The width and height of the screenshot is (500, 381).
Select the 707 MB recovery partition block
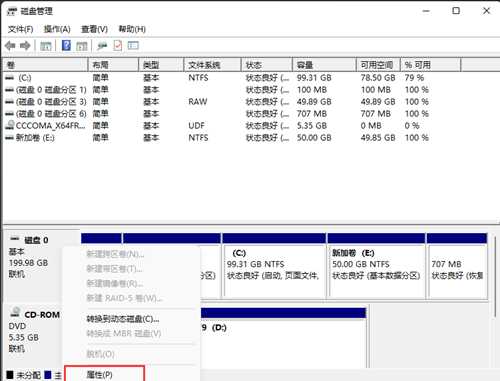coord(457,271)
